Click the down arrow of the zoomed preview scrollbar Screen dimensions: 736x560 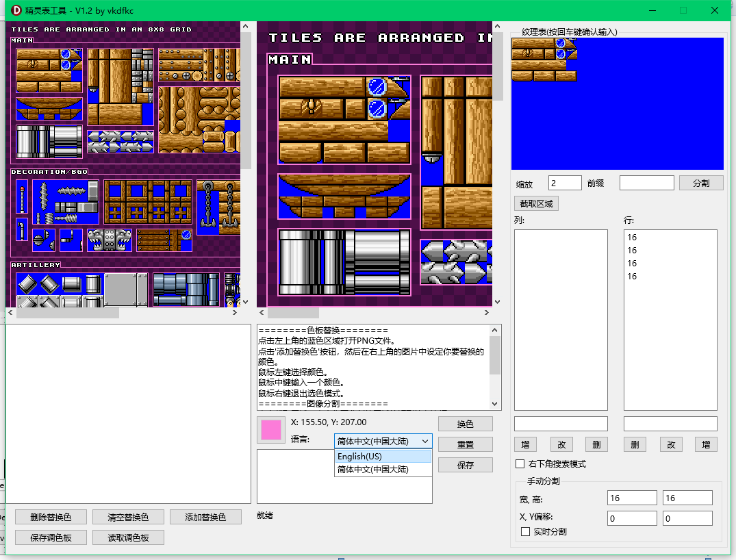tap(498, 302)
